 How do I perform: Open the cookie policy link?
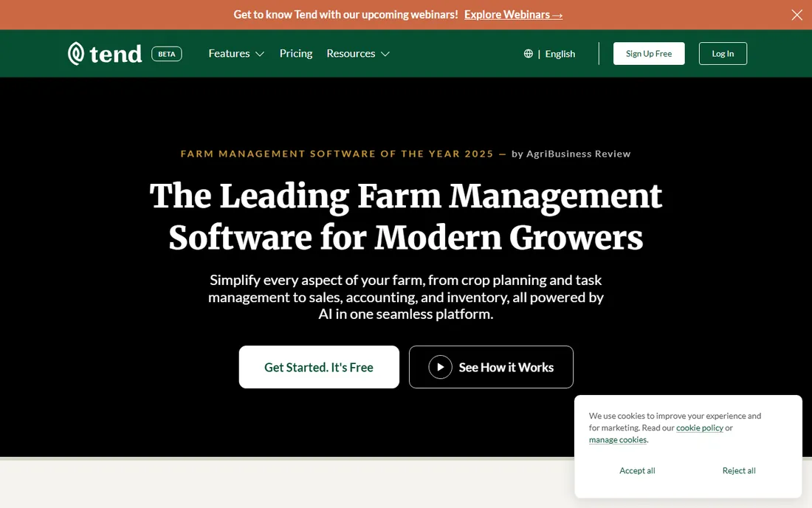click(700, 428)
